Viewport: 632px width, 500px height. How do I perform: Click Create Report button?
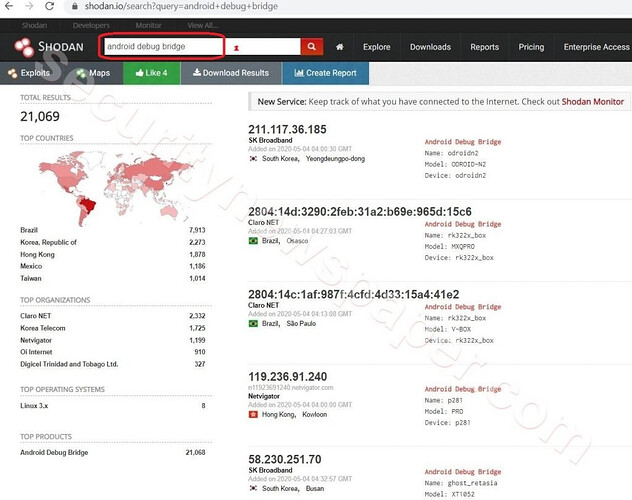tap(325, 73)
